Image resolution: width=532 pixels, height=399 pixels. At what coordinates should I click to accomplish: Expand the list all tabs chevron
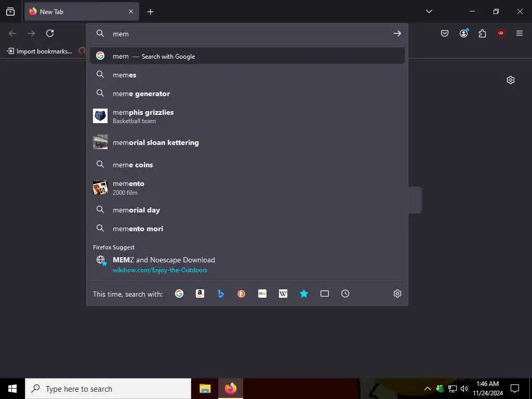[429, 11]
